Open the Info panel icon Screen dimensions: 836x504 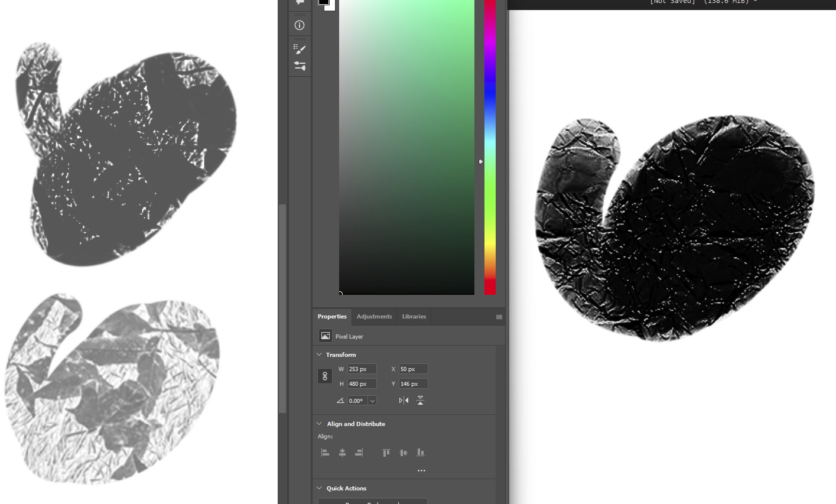(300, 25)
